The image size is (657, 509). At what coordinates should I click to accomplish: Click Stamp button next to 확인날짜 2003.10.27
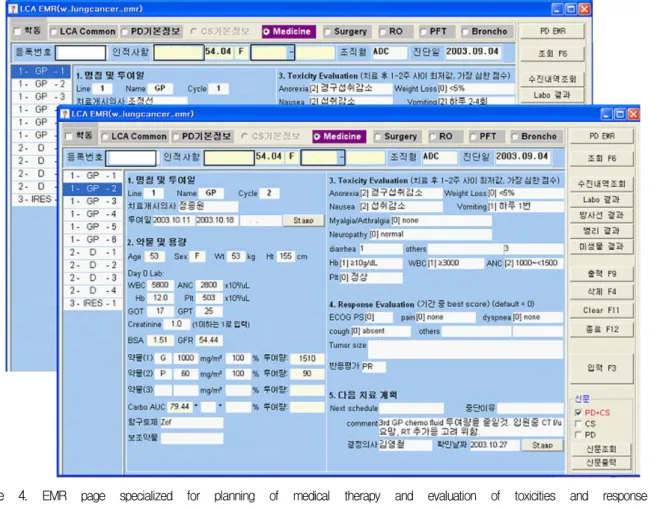[x=542, y=445]
